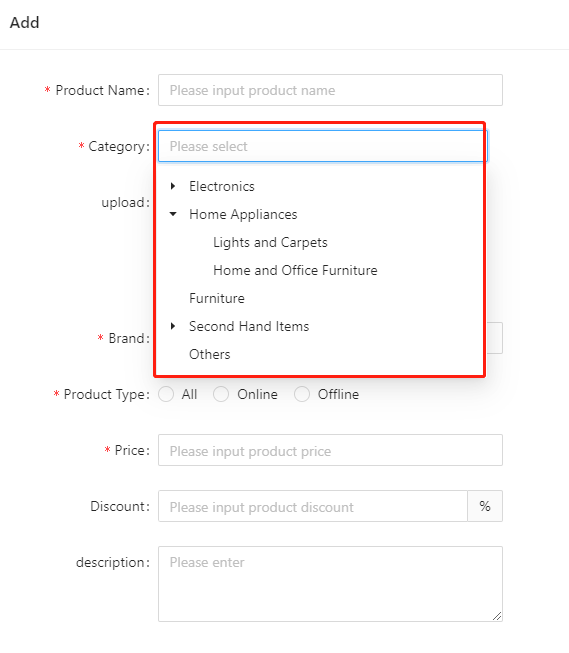The width and height of the screenshot is (569, 653).
Task: Click the Discount label
Action: (x=120, y=506)
